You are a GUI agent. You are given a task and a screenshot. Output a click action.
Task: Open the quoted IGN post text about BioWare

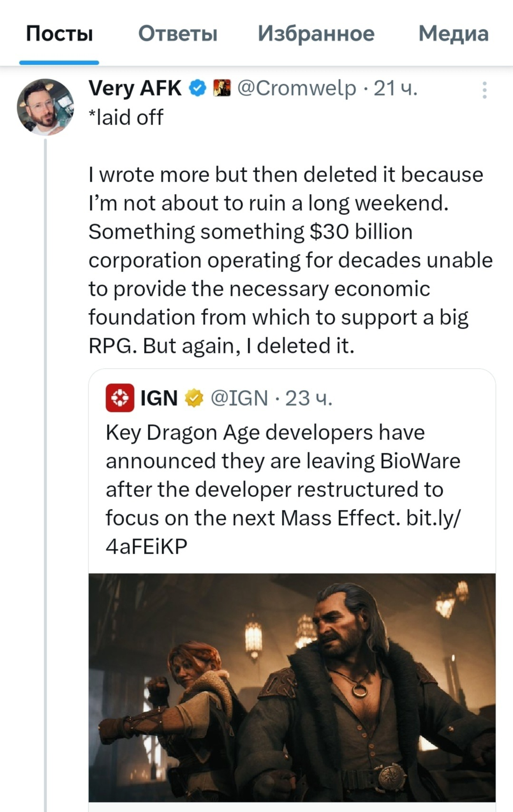[283, 489]
